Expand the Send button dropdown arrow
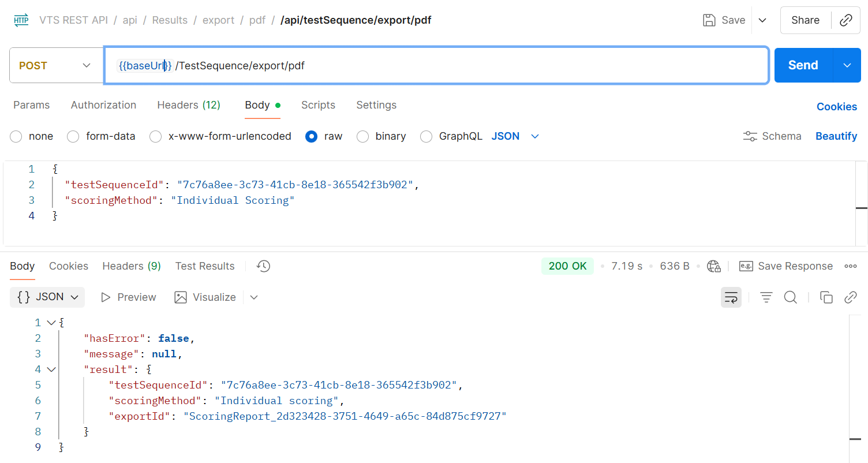This screenshot has height=463, width=868. [x=847, y=65]
